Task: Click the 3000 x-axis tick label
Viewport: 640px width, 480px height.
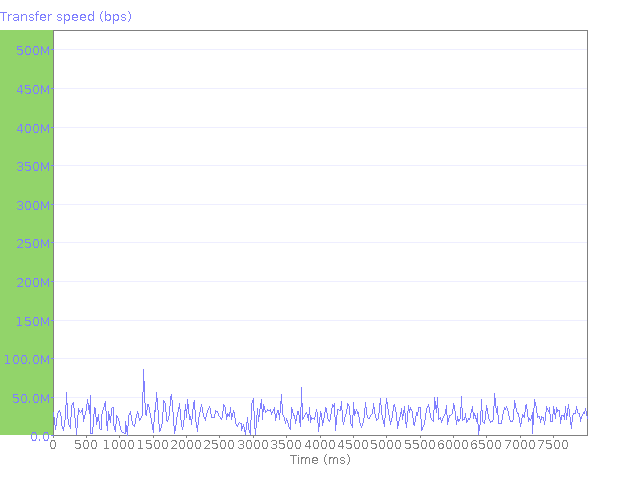Action: (253, 445)
